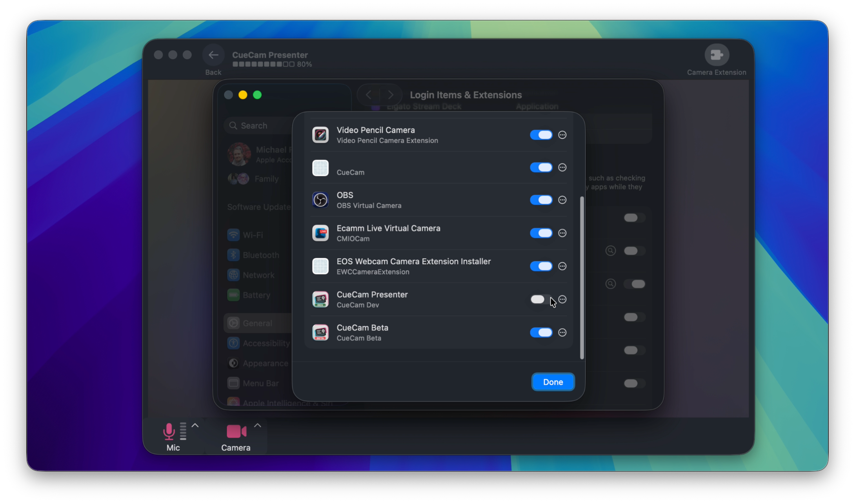Click the pink microphone icon

pyautogui.click(x=169, y=431)
